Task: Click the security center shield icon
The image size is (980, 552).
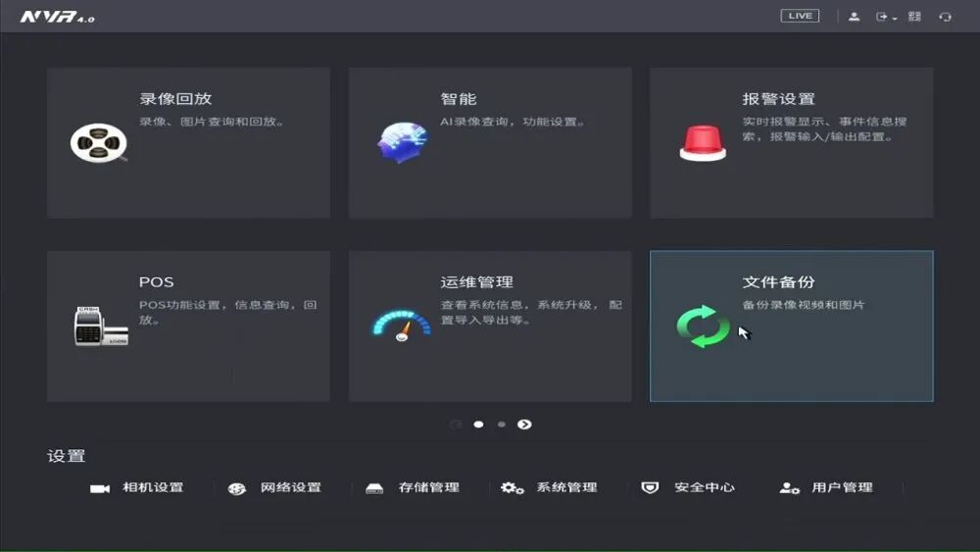Action: point(650,487)
